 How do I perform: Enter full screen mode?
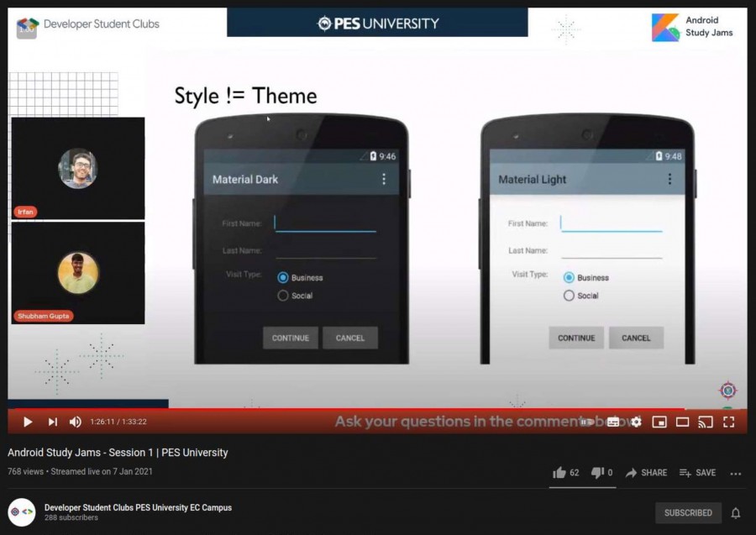(x=728, y=422)
